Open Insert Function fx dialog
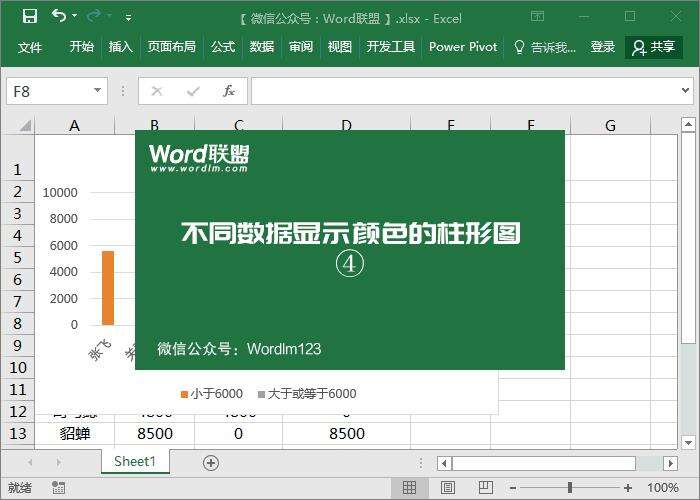 pos(229,91)
